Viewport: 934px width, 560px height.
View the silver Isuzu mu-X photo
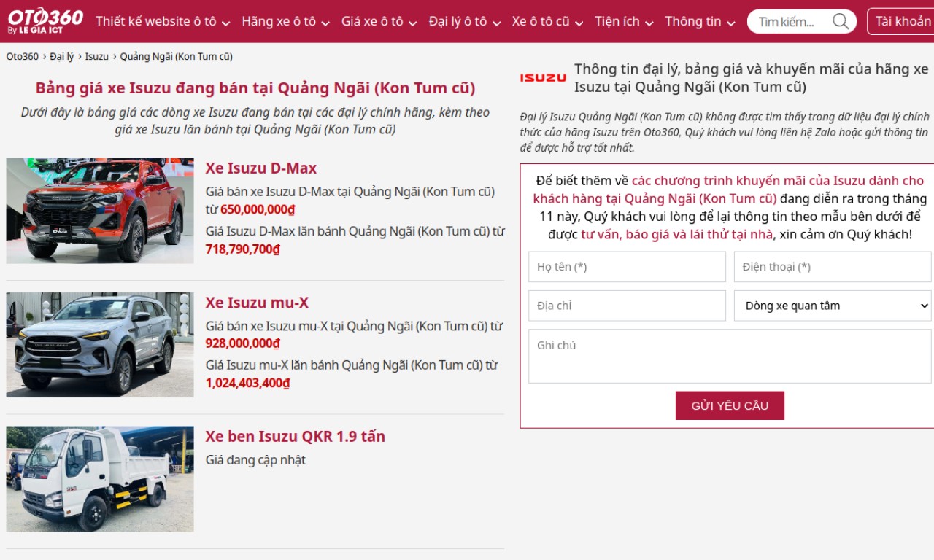[100, 345]
